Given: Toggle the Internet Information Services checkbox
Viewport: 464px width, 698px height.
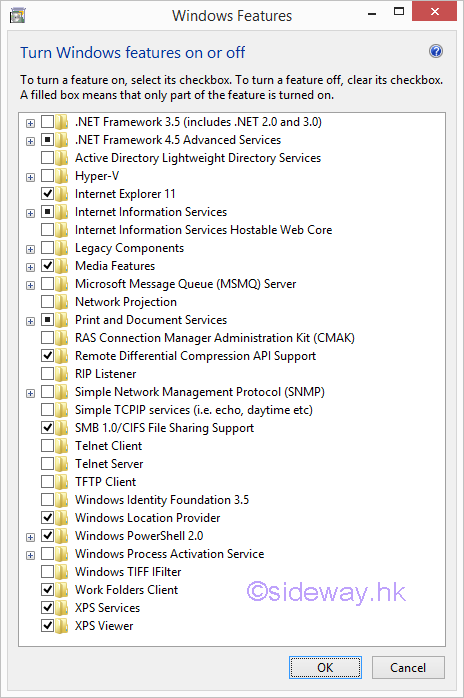Looking at the screenshot, I should tap(47, 211).
